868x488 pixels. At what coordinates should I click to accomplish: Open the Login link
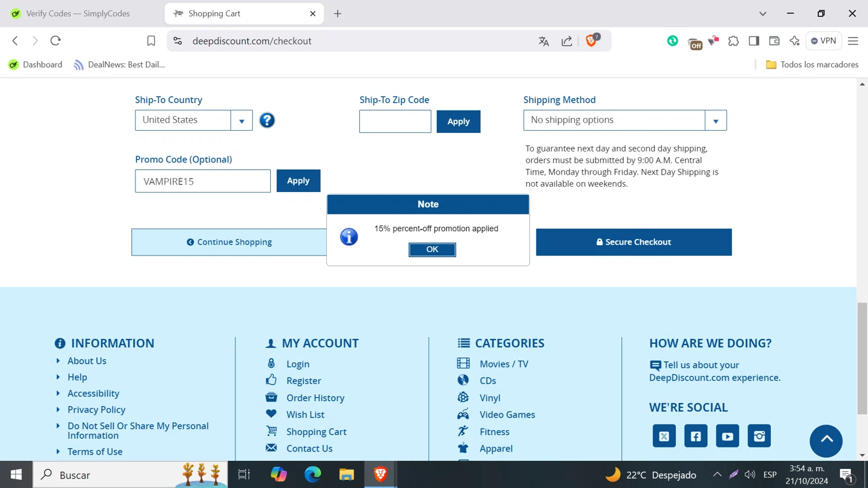click(297, 364)
